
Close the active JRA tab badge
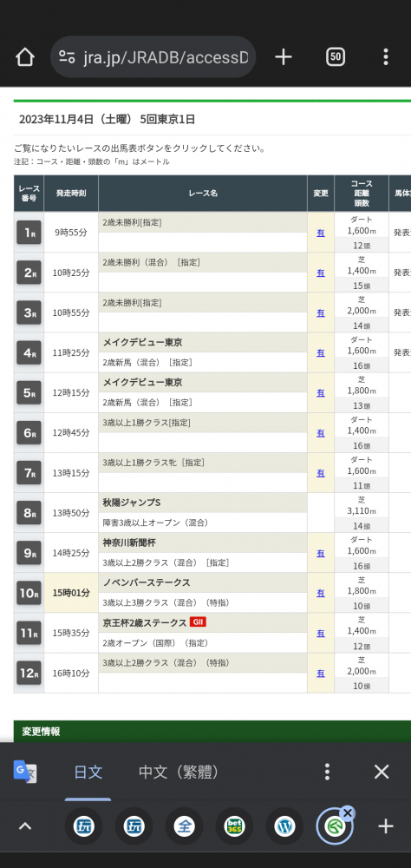tap(348, 812)
